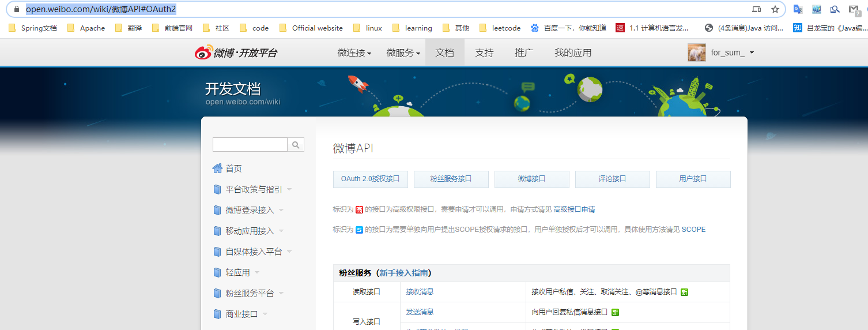Image resolution: width=868 pixels, height=330 pixels.
Task: Click the book icon beside 平台政策与指引
Action: tap(217, 189)
